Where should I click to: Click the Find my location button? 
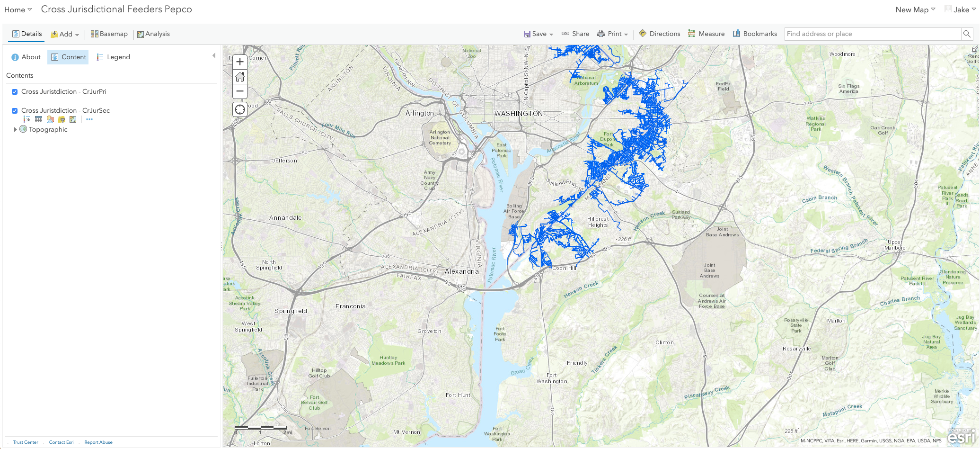[x=240, y=109]
